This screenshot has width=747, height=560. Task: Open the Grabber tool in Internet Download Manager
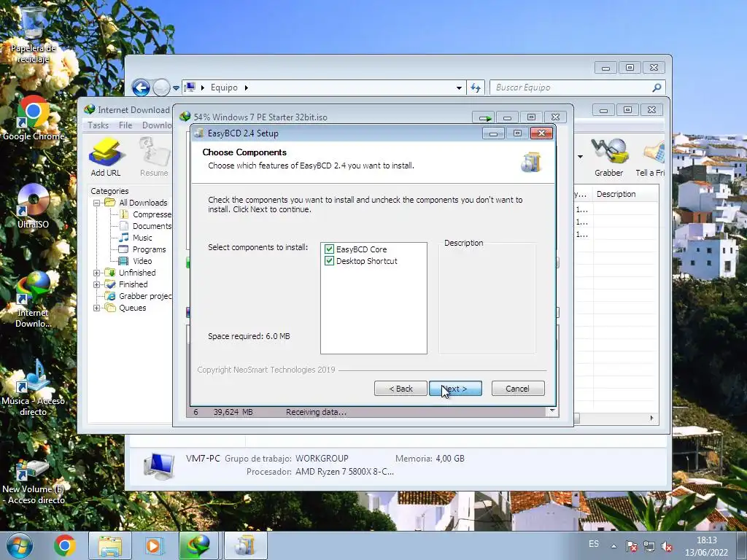(608, 157)
